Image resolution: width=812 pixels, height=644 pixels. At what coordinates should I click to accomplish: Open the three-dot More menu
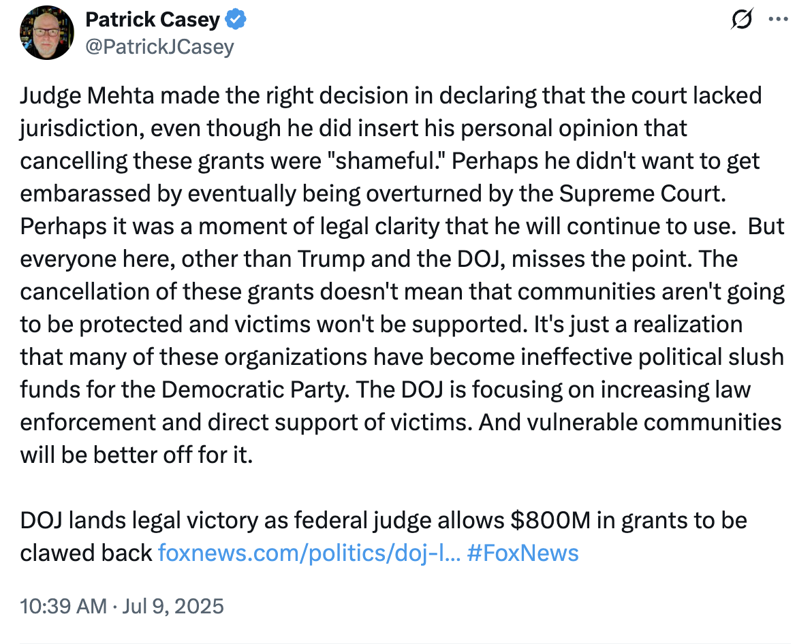tap(777, 20)
